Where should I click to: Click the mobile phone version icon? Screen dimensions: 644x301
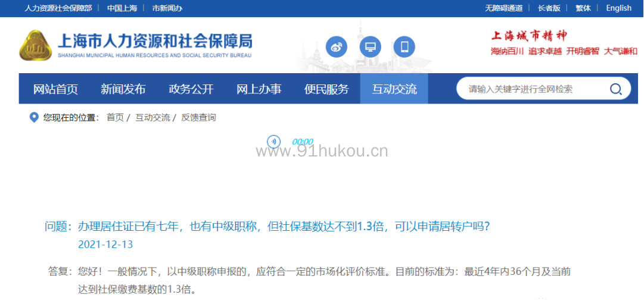coord(405,47)
